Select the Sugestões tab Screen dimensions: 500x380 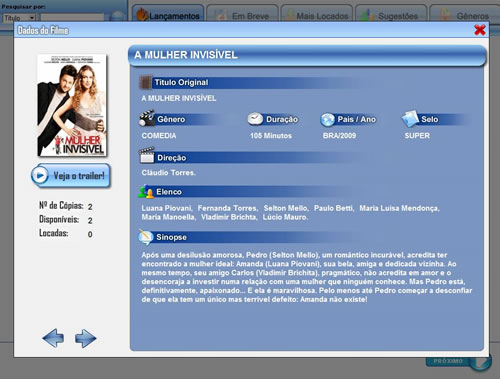pos(391,14)
